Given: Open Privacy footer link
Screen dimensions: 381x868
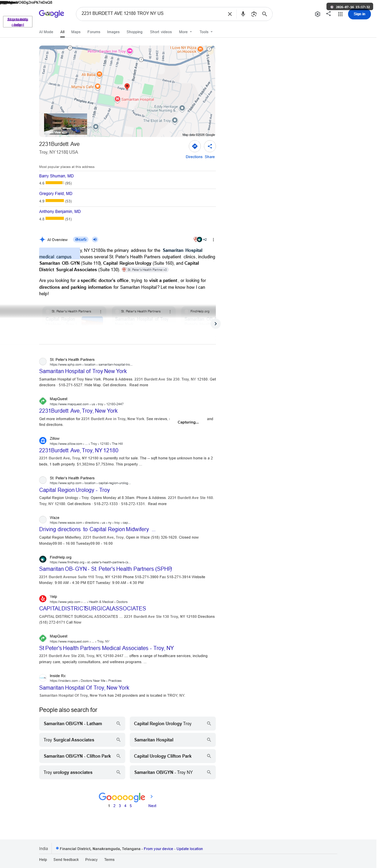Looking at the screenshot, I should click(x=91, y=860).
